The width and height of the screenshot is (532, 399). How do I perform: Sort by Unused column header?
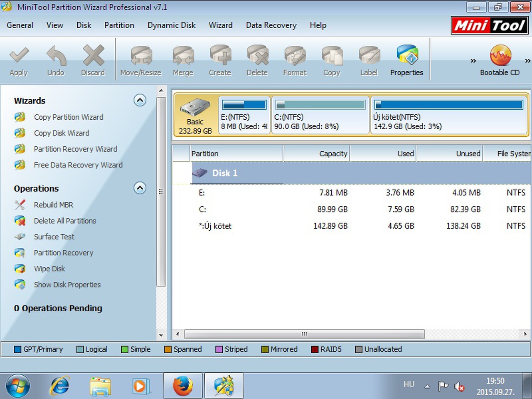[x=450, y=154]
